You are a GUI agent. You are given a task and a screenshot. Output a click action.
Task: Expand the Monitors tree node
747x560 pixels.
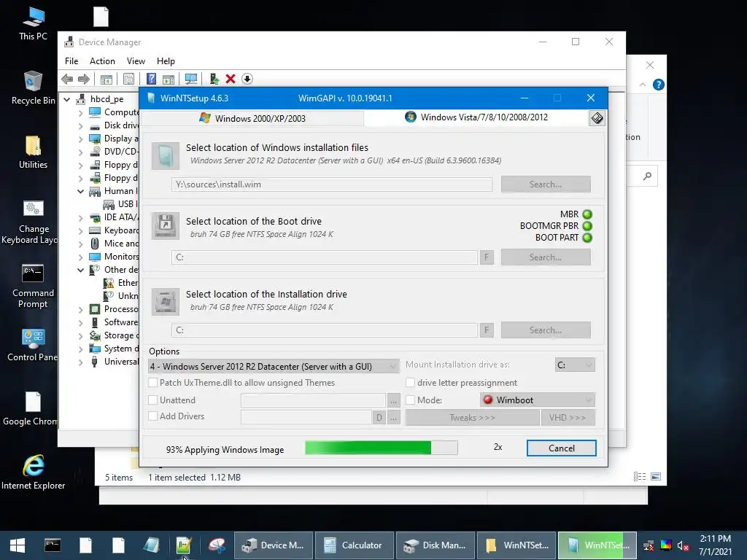[80, 257]
